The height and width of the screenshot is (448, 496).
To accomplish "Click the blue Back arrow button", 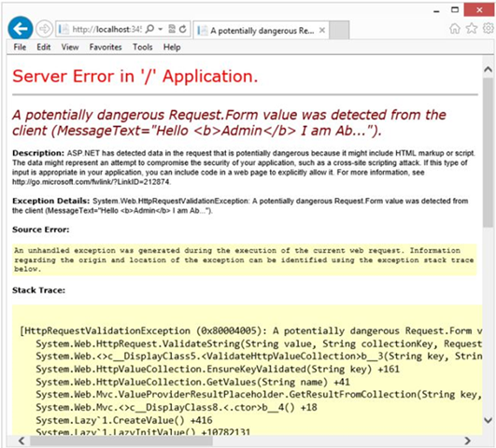I will tap(21, 29).
